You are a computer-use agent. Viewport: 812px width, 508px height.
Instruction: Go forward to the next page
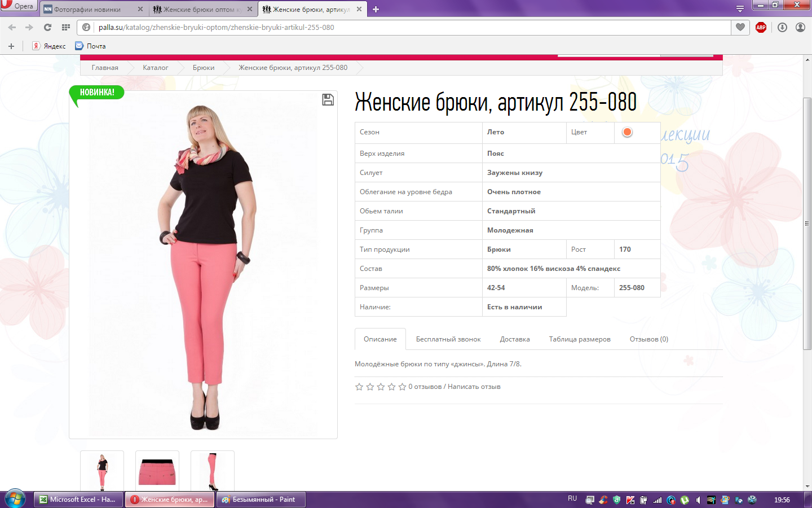click(x=29, y=27)
